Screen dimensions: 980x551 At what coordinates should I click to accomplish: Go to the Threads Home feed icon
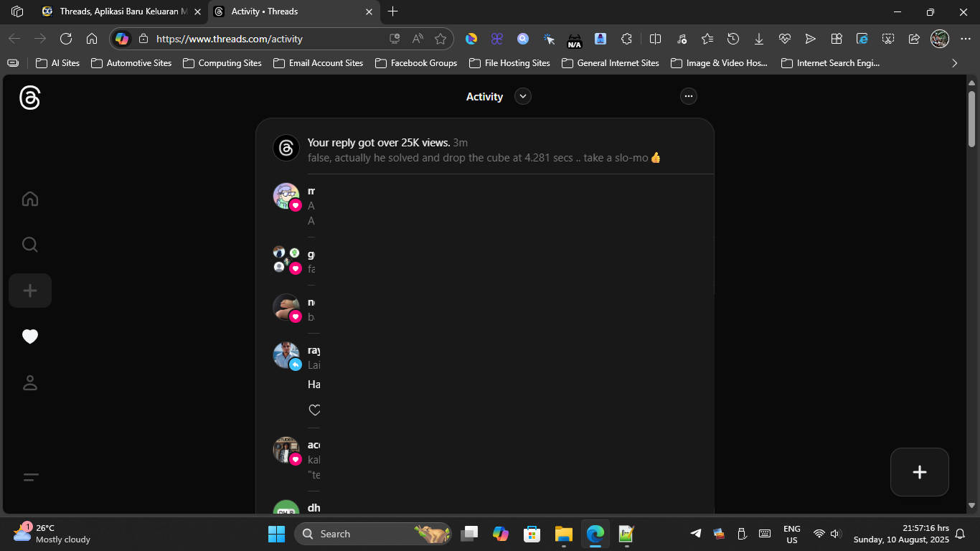(30, 199)
